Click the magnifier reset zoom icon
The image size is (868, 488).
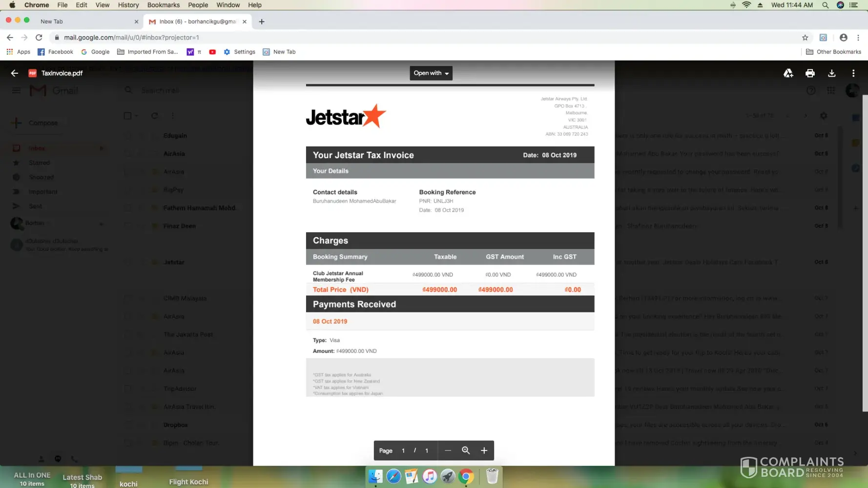point(466,450)
